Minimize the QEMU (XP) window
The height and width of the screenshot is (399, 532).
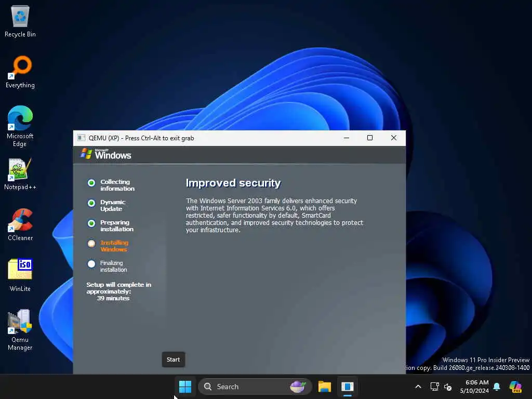347,138
